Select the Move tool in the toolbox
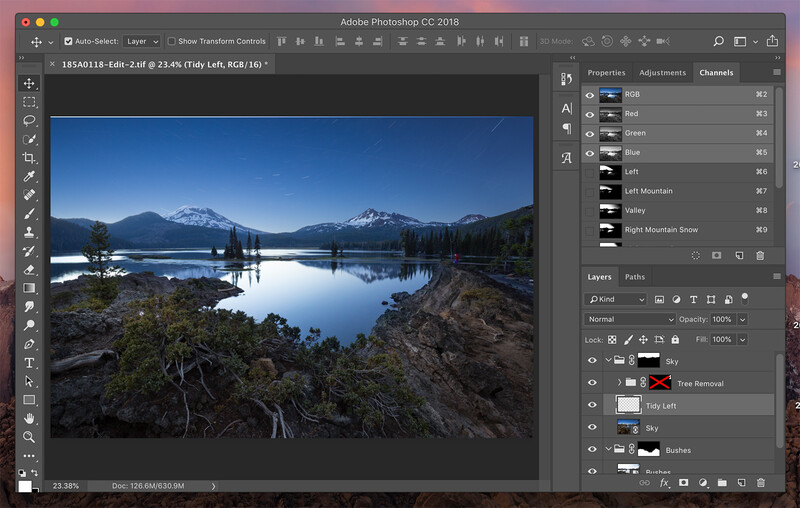800x508 pixels. click(29, 83)
